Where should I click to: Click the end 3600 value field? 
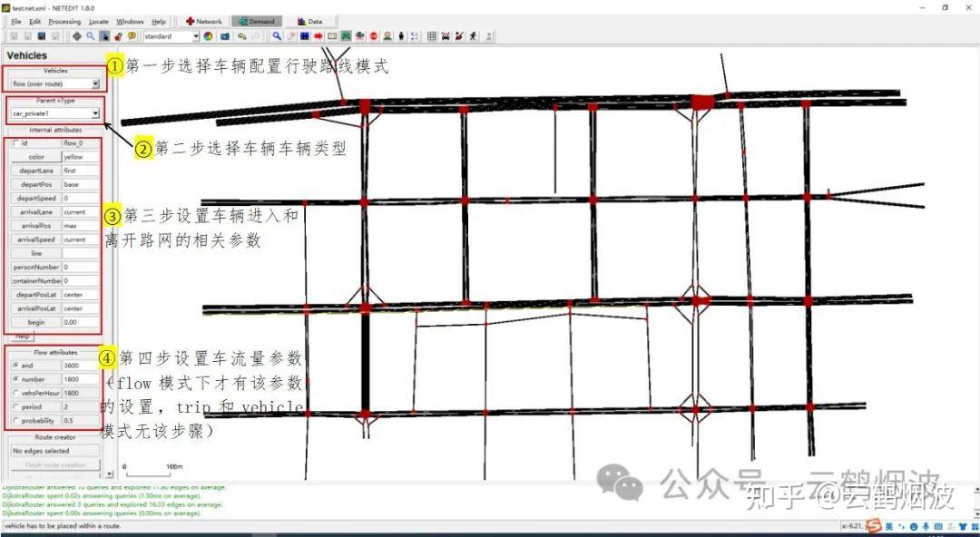pos(81,365)
